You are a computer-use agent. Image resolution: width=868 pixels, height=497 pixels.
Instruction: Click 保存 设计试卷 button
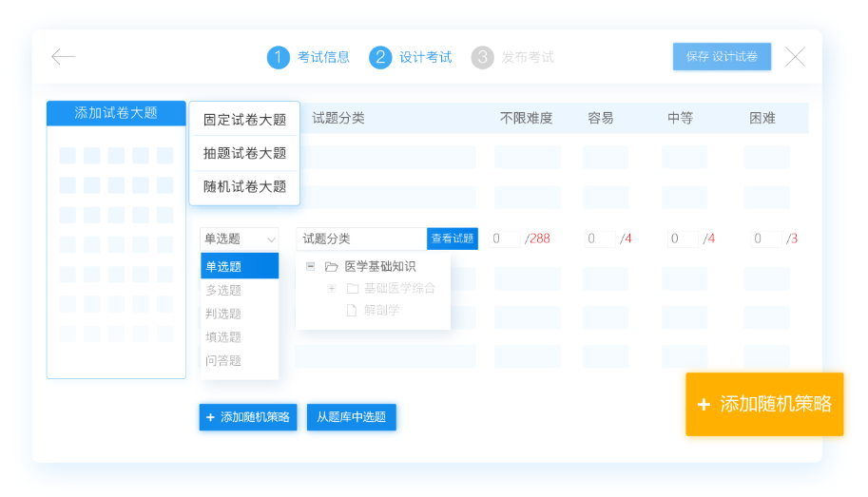coord(722,57)
